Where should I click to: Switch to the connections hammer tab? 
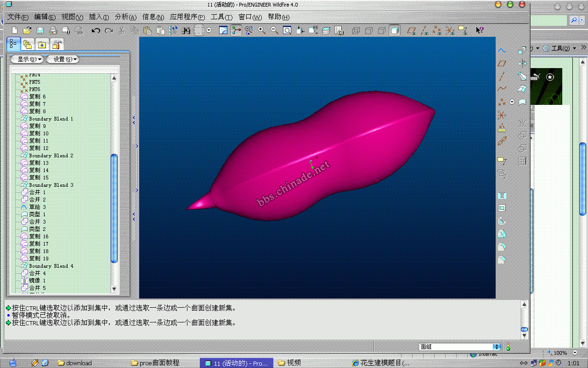(x=57, y=45)
